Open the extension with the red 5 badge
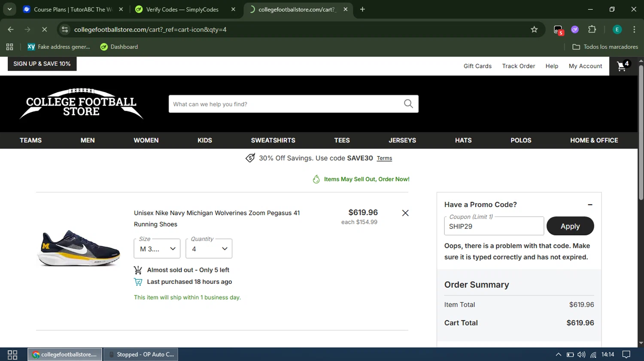644x361 pixels. (558, 30)
